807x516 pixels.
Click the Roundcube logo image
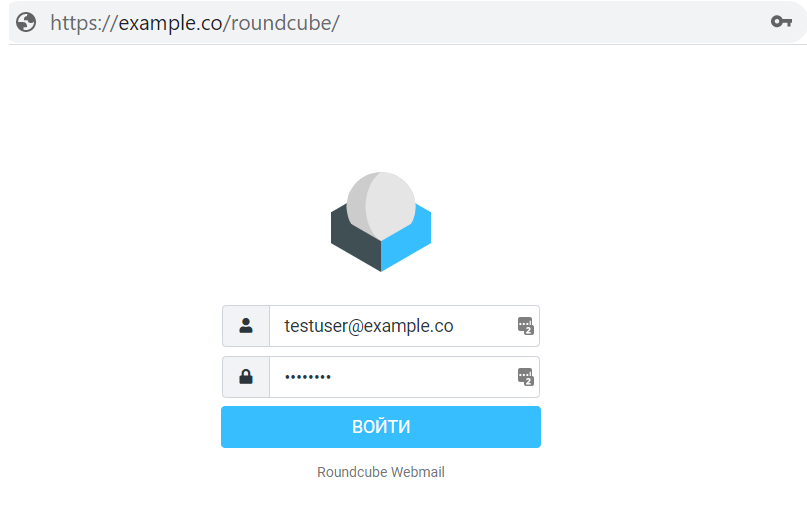pos(381,221)
